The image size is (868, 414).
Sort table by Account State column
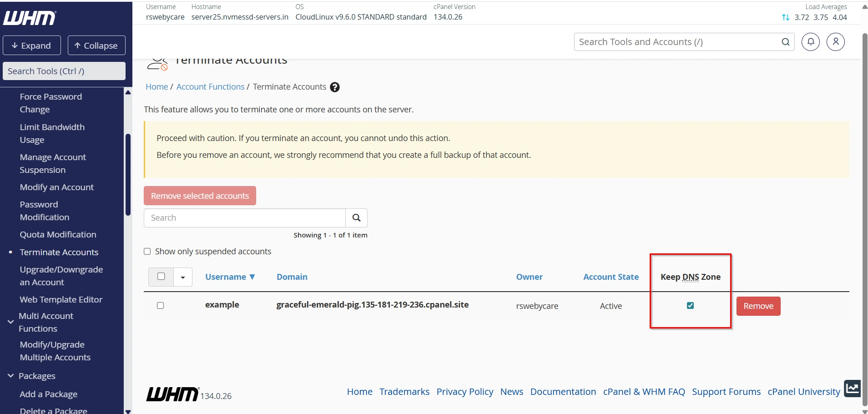pyautogui.click(x=611, y=277)
